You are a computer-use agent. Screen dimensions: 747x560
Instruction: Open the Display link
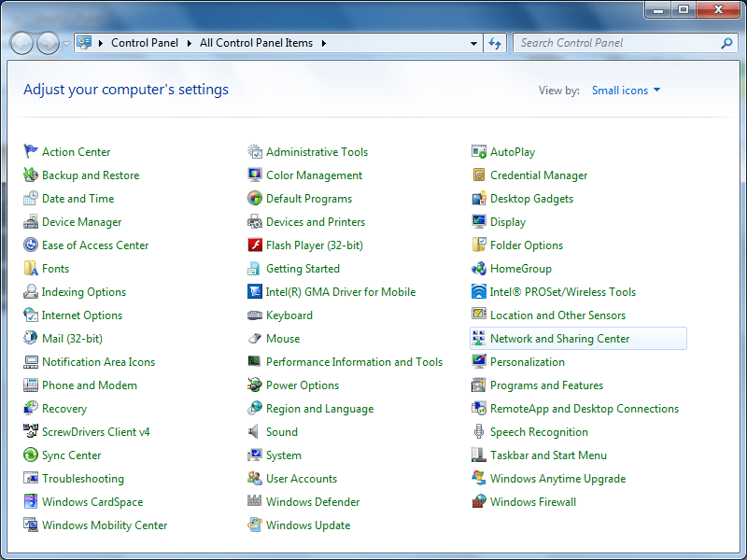pos(508,221)
